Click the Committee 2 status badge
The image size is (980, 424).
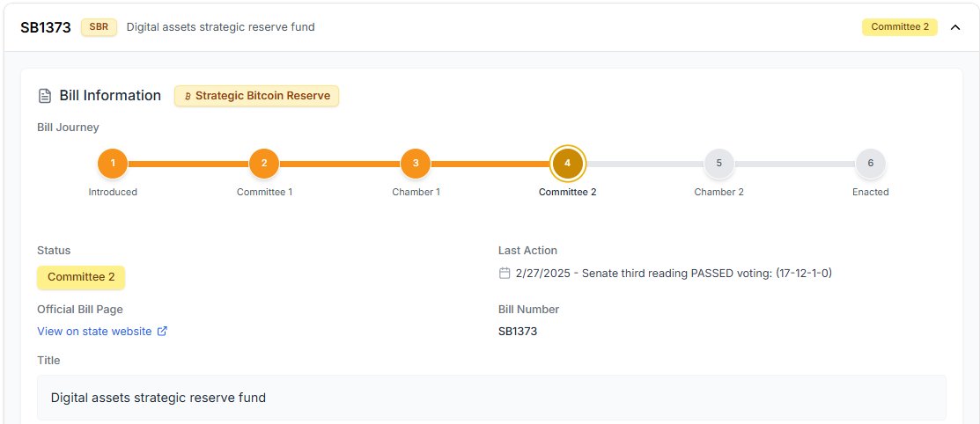[81, 277]
